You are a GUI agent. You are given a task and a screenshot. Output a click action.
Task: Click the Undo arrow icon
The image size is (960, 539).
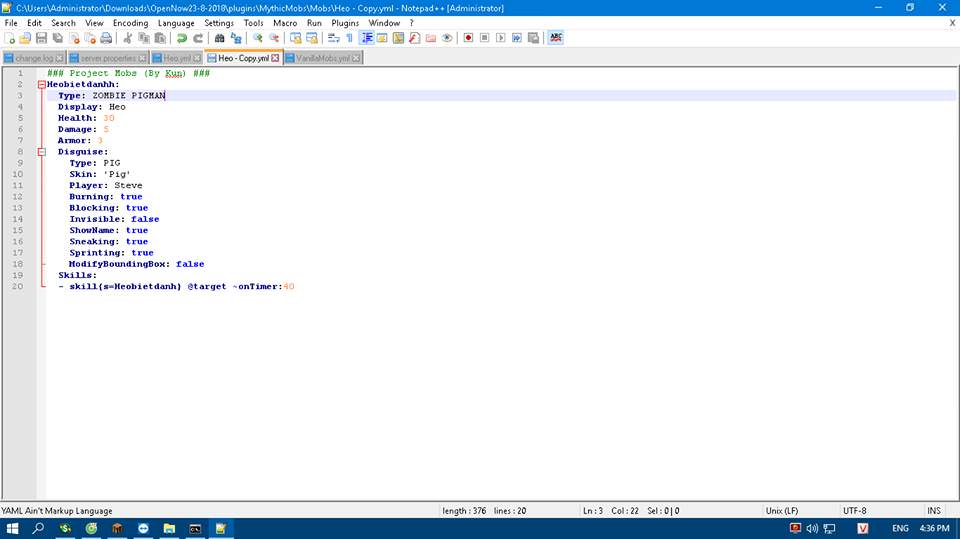click(x=181, y=38)
